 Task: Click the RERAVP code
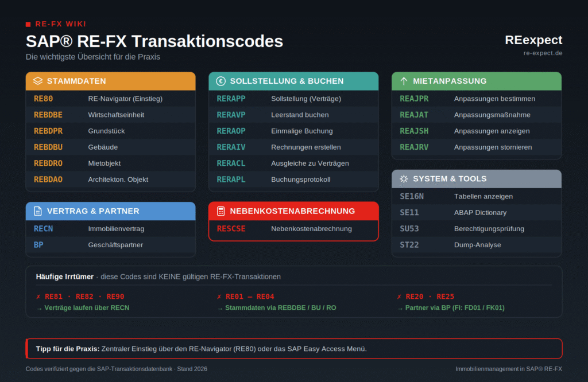231,115
